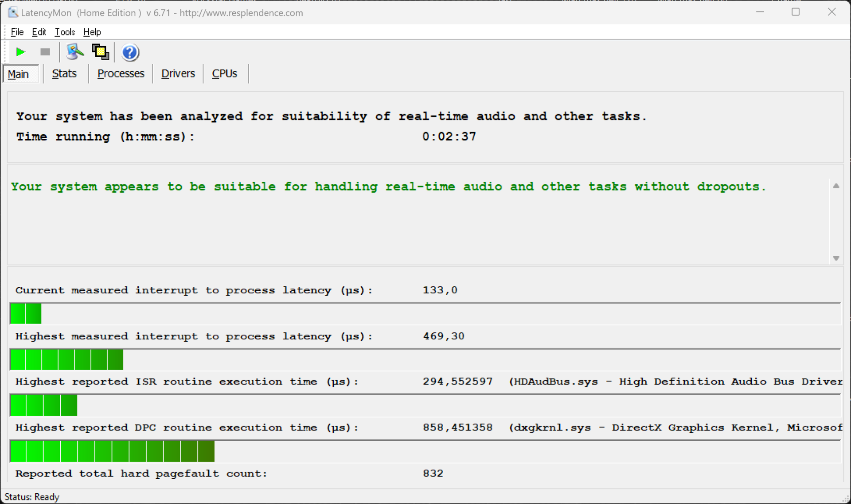Open help via blue question mark icon
The width and height of the screenshot is (851, 504).
click(130, 53)
